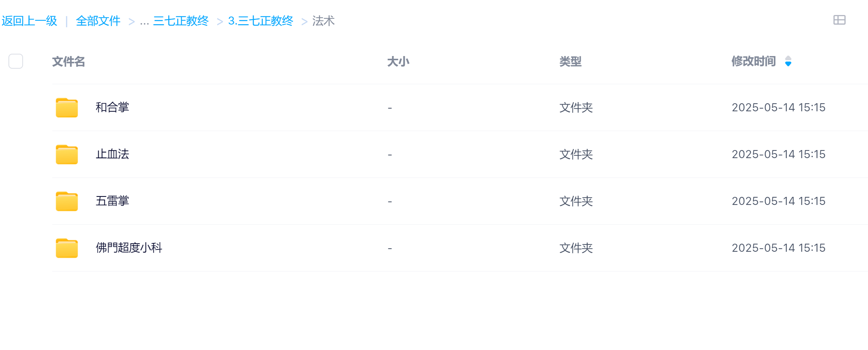Click the 和合掌 folder icon
The height and width of the screenshot is (350, 868).
tap(67, 107)
